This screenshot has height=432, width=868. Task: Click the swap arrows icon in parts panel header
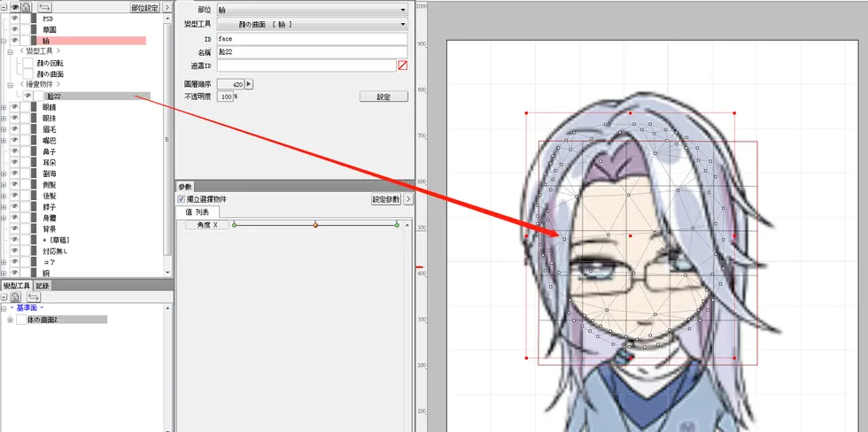45,8
